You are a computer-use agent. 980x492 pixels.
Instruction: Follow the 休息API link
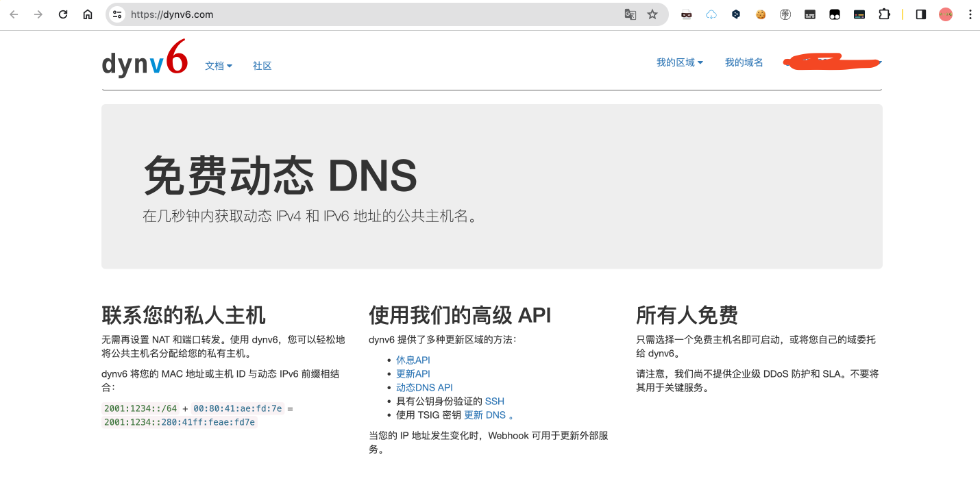click(413, 360)
